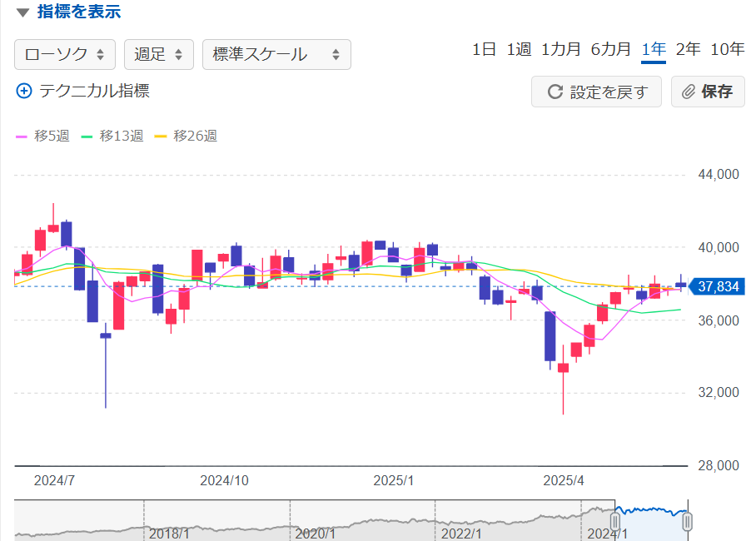The height and width of the screenshot is (541, 756).
Task: Click the highlighted blue range in navigator
Action: click(651, 521)
